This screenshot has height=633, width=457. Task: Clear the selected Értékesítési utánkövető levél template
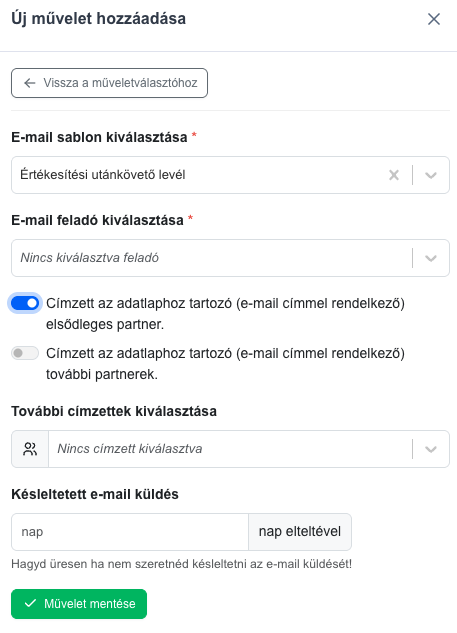[x=394, y=175]
